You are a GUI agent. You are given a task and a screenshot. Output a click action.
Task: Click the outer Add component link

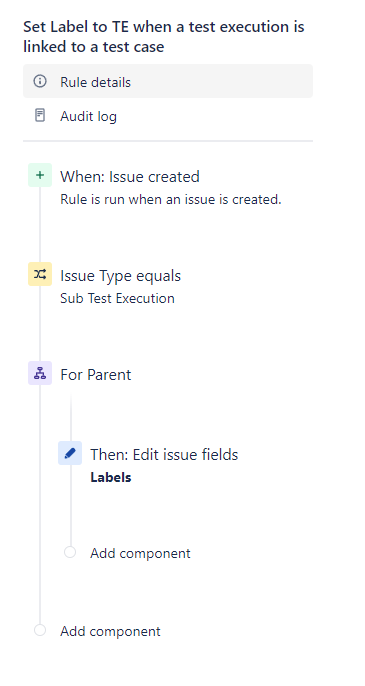coord(110,632)
